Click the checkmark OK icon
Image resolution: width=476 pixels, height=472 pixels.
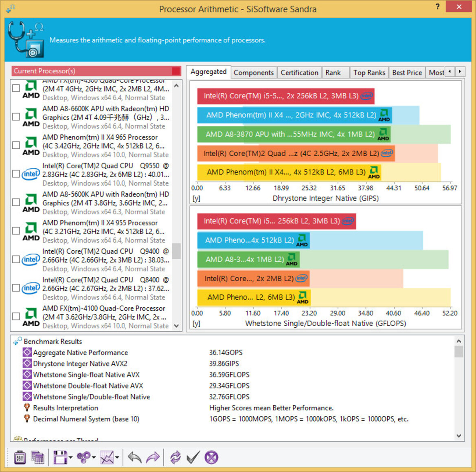click(x=193, y=457)
